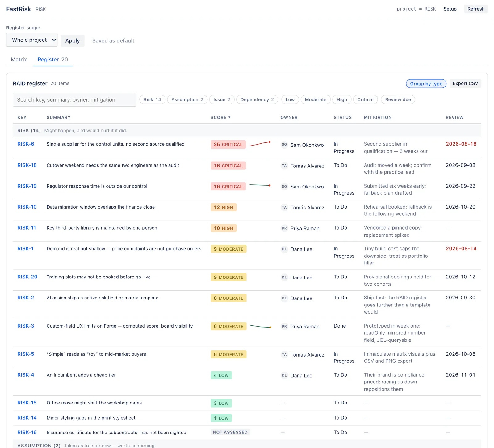Toggle the Issue 2 filter chip
Screen dimensions: 494x448
point(222,99)
